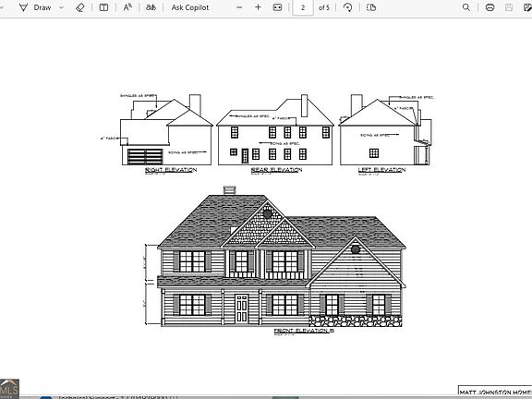The width and height of the screenshot is (532, 399).
Task: Select the Erase tool
Action: click(80, 7)
